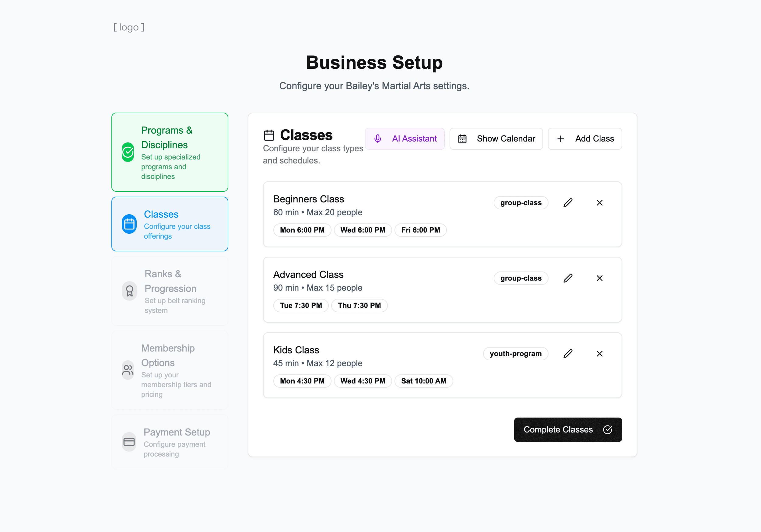Click the Tue 7:30 PM time chip
This screenshot has width=761, height=532.
[301, 306]
